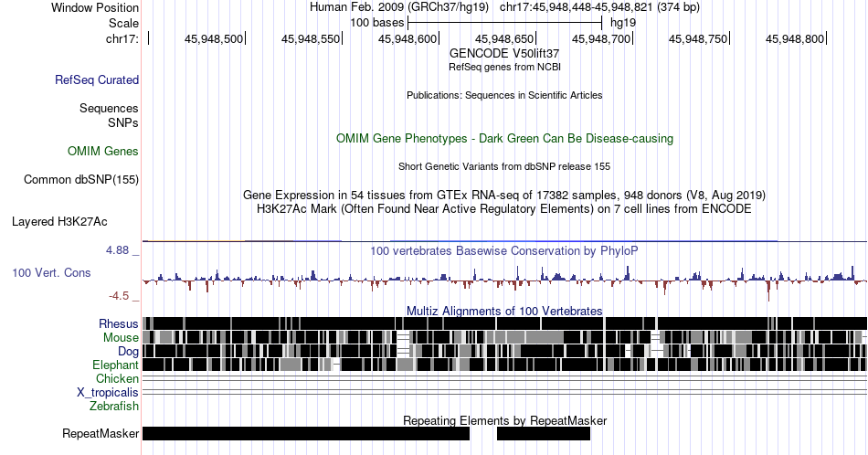Click the 45,948,600 ruler tick

point(408,38)
